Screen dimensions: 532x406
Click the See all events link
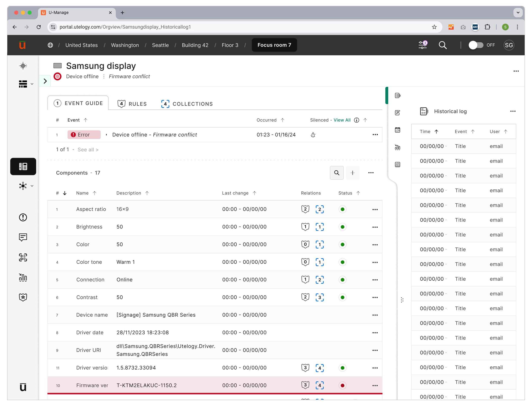pyautogui.click(x=88, y=150)
